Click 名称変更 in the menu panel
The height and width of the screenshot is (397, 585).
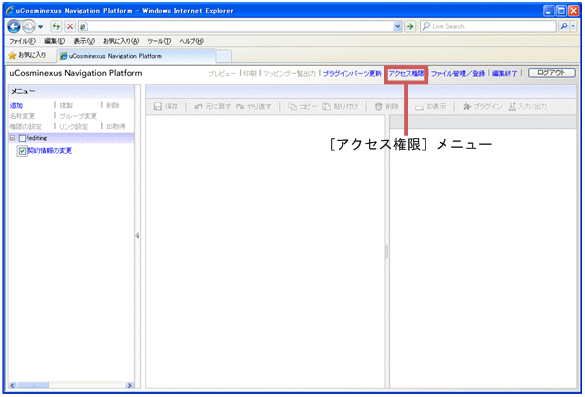(22, 116)
